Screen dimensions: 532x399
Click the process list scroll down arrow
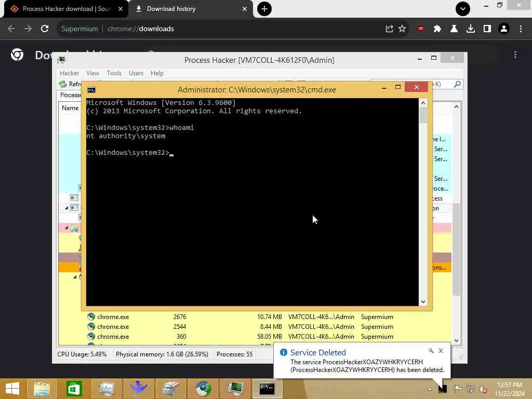[x=456, y=341]
